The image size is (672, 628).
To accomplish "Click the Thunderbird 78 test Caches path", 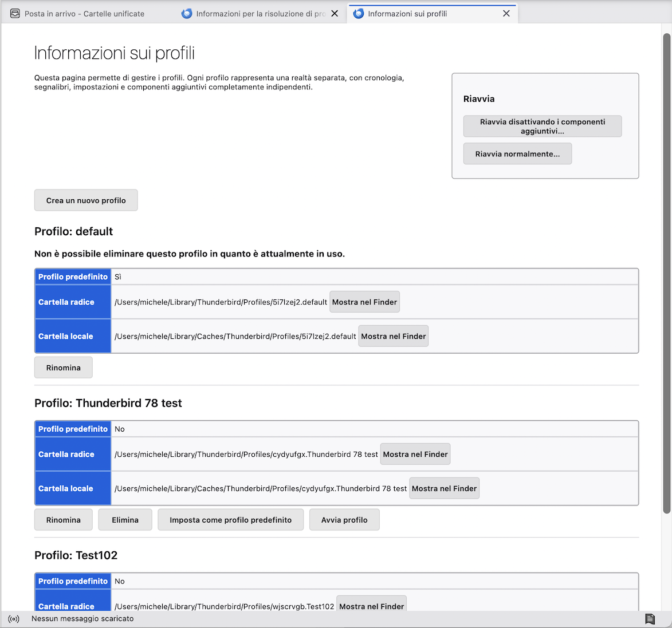I will pyautogui.click(x=261, y=488).
